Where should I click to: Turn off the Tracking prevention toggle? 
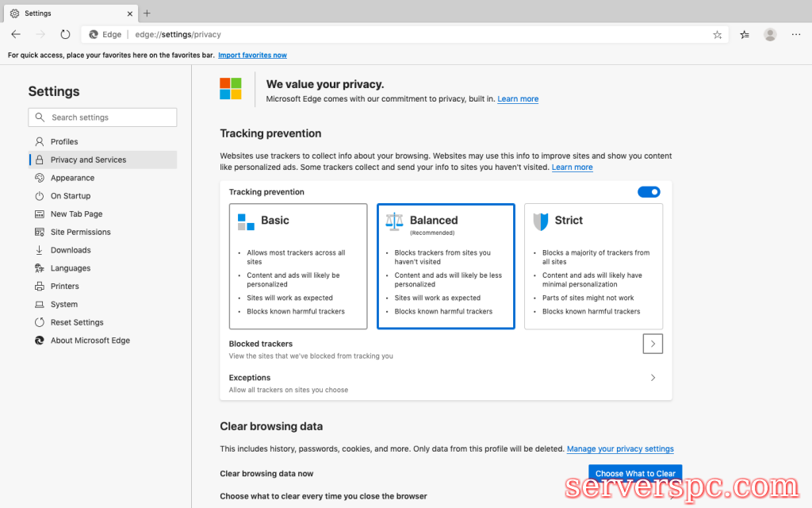pos(649,192)
